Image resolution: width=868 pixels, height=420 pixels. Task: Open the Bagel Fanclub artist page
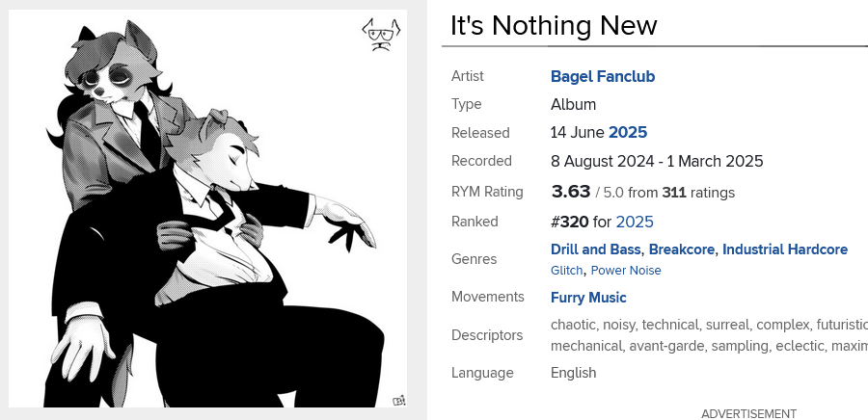[x=603, y=76]
